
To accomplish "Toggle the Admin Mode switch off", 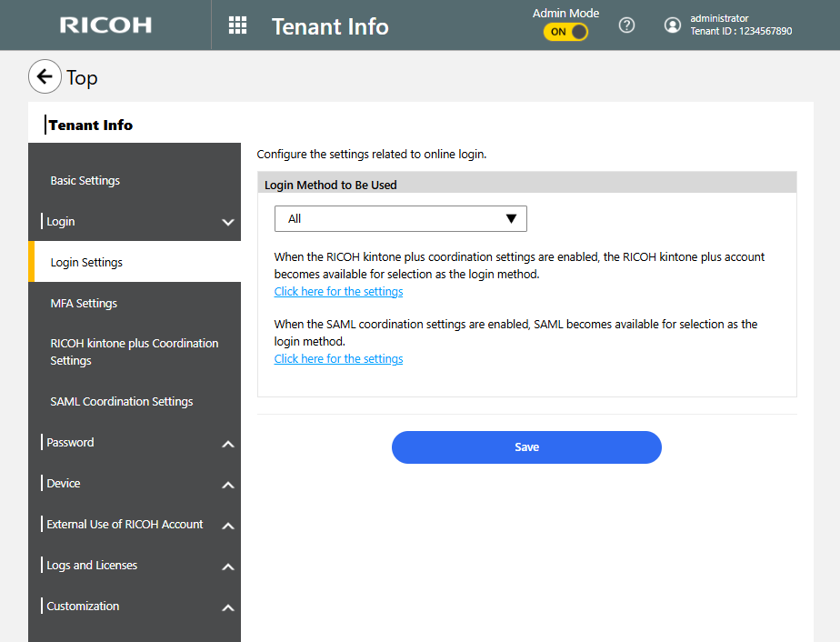I will pyautogui.click(x=565, y=32).
